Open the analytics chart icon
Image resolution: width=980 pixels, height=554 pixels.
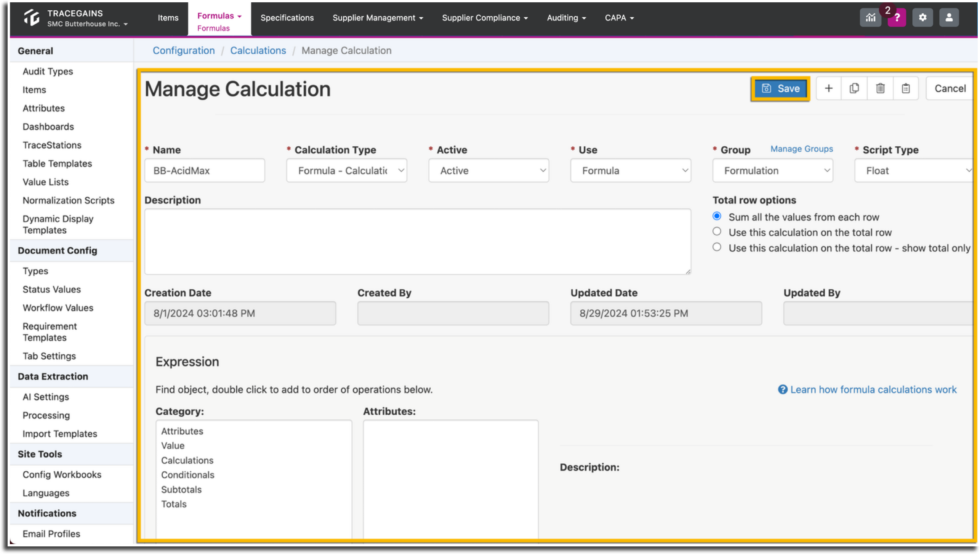click(x=870, y=18)
